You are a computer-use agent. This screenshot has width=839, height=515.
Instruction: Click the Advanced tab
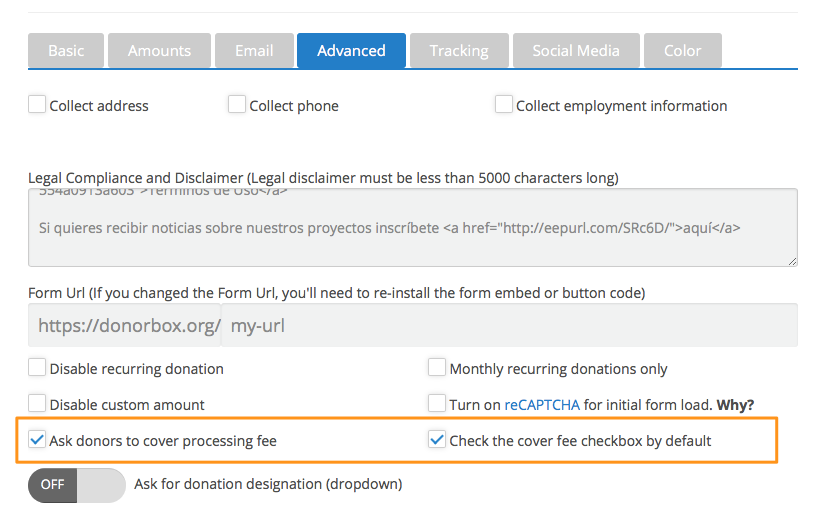pos(351,50)
